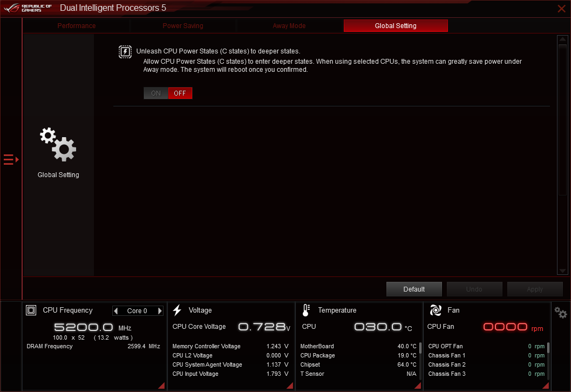Viewport: 571px width, 392px height.
Task: Click the CPU power states chip icon
Action: 125,52
